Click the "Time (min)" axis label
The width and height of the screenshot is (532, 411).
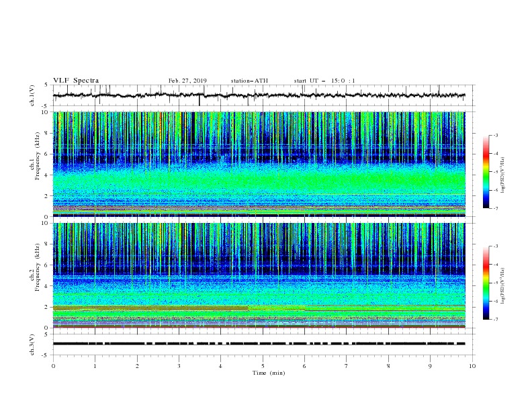pos(269,373)
